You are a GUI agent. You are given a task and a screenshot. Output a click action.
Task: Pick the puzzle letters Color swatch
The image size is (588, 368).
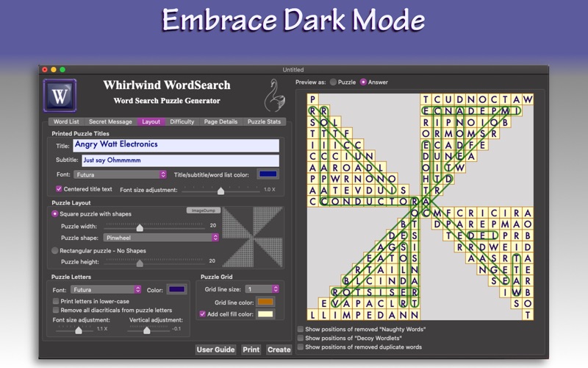(x=176, y=289)
